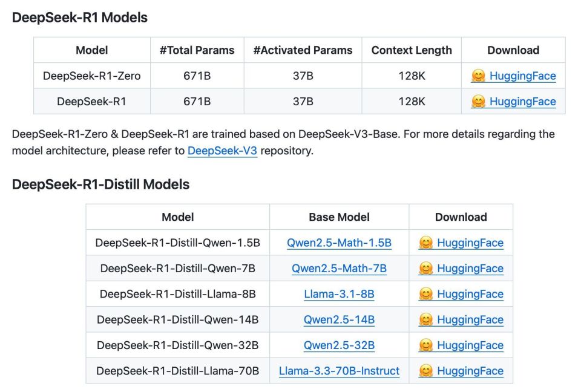Click the HuggingFace icon for DeepSeek-R1-Distill-Qwen-32B
Screen dimensions: 581x392
[x=426, y=345]
